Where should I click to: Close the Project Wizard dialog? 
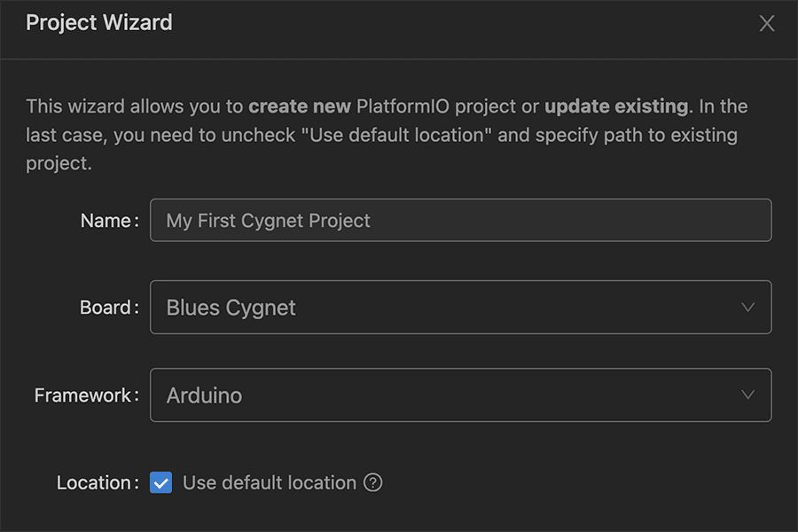point(767,24)
